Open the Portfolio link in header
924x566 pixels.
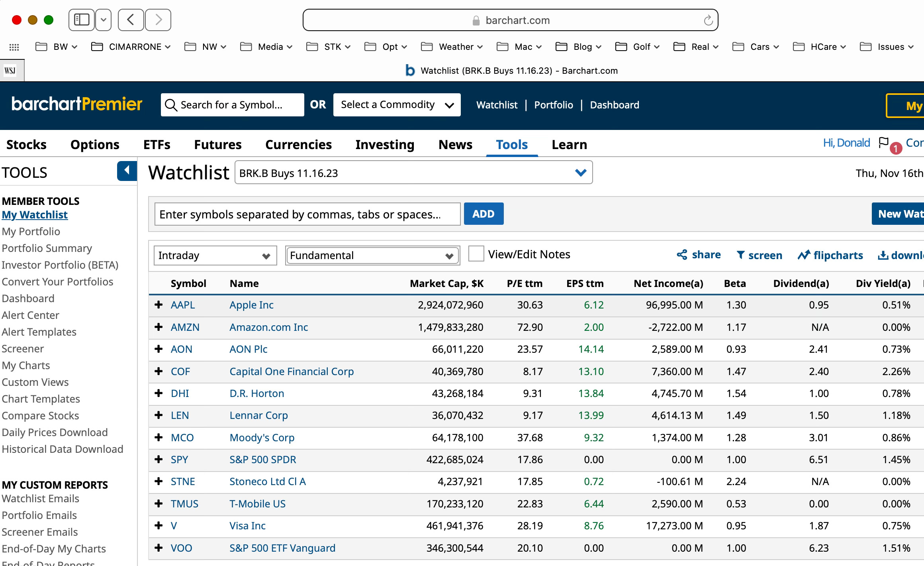(x=554, y=105)
